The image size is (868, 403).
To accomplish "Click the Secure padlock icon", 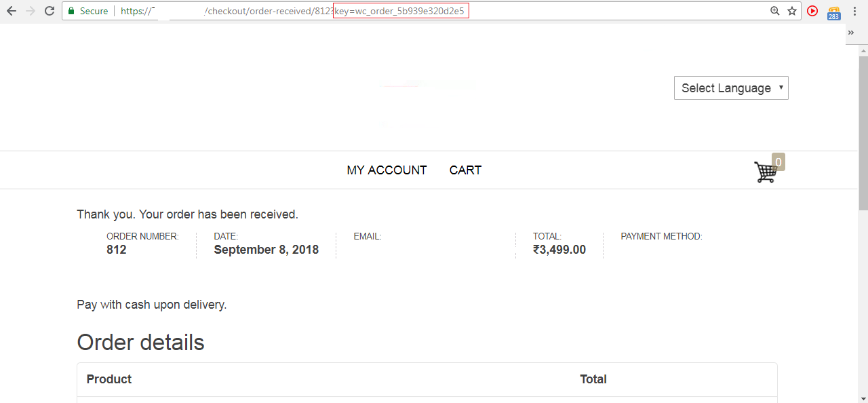I will pyautogui.click(x=72, y=11).
